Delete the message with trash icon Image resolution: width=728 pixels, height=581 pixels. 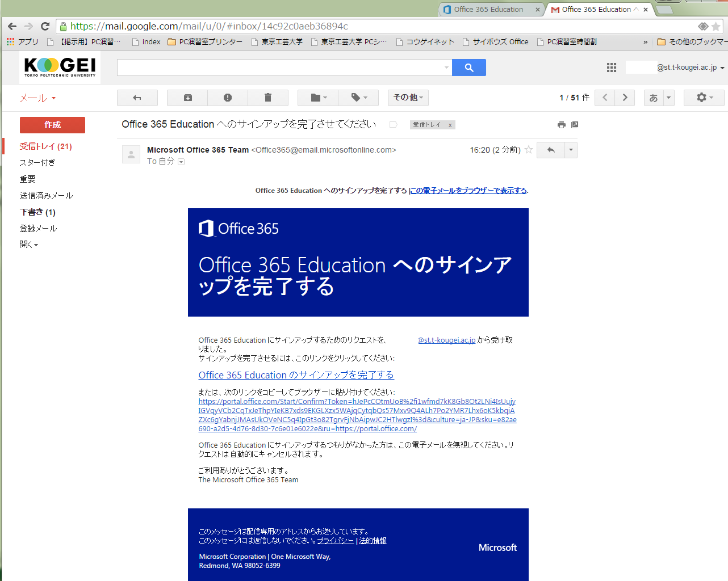pyautogui.click(x=268, y=98)
